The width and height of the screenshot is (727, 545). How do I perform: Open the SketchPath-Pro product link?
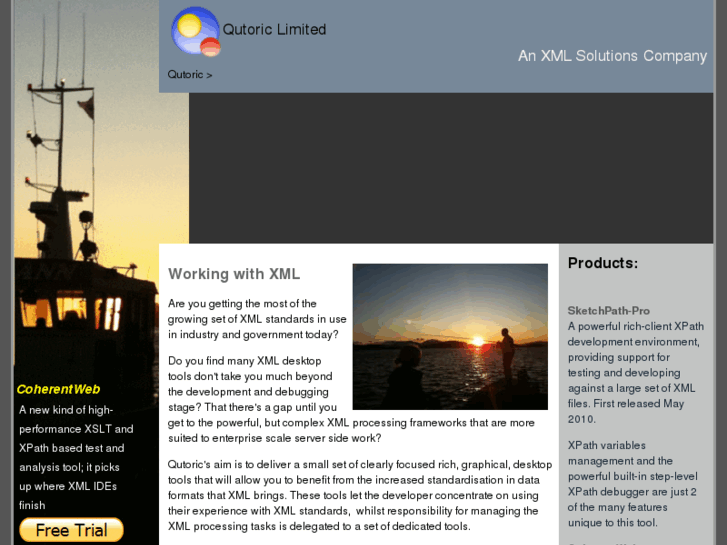point(608,311)
